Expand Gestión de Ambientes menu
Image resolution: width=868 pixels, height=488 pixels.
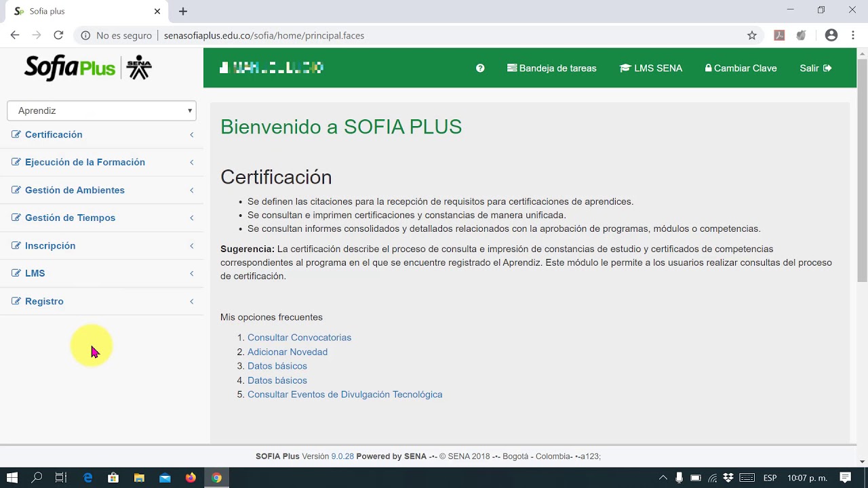click(x=102, y=190)
